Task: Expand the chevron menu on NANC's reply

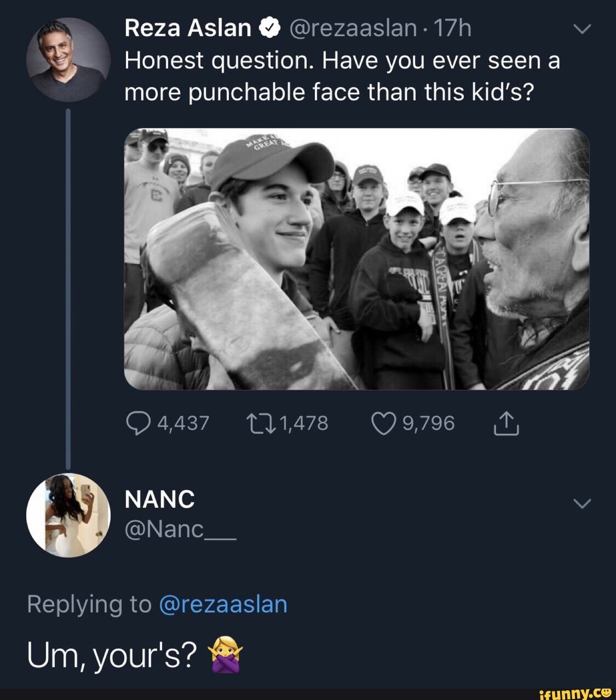Action: point(582,503)
